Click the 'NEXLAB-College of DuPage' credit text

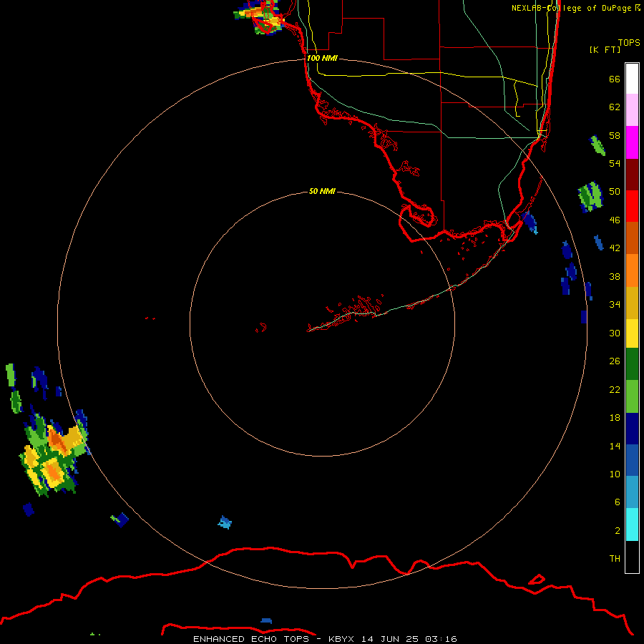click(572, 8)
